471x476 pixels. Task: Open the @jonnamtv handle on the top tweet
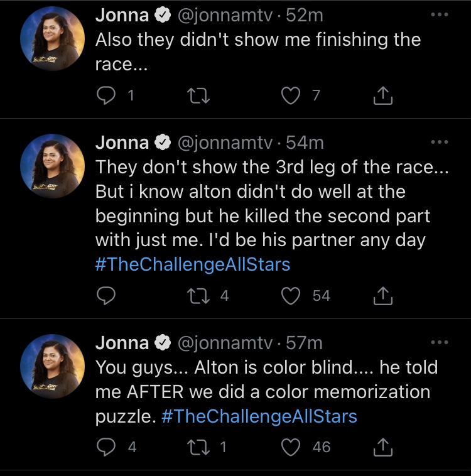point(225,16)
